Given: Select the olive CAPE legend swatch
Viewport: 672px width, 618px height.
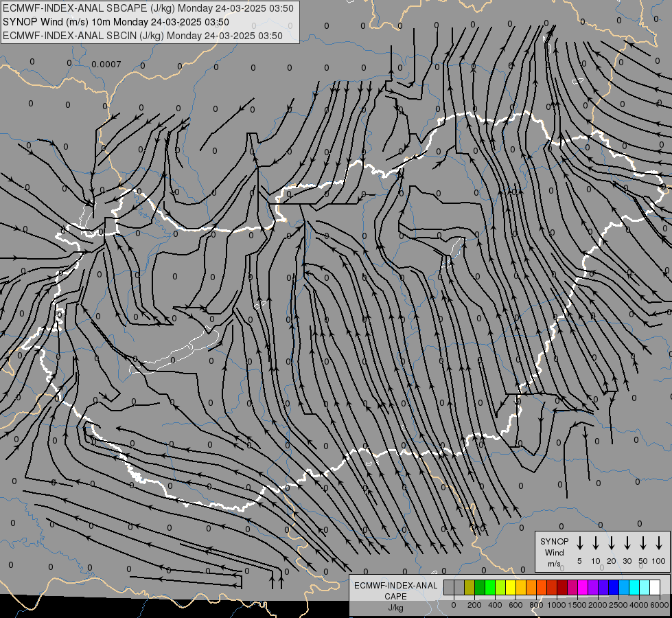Looking at the screenshot, I should (470, 587).
